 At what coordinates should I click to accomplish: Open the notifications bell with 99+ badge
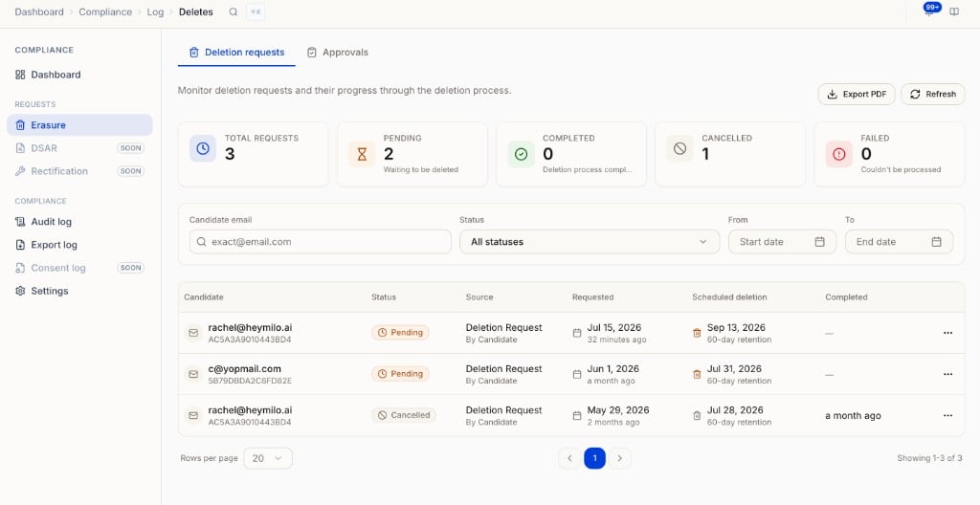[x=929, y=11]
